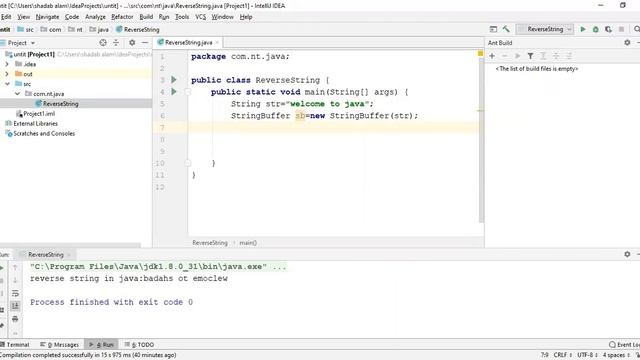
Task: Change CRLF line separator in status bar
Action: tap(562, 355)
